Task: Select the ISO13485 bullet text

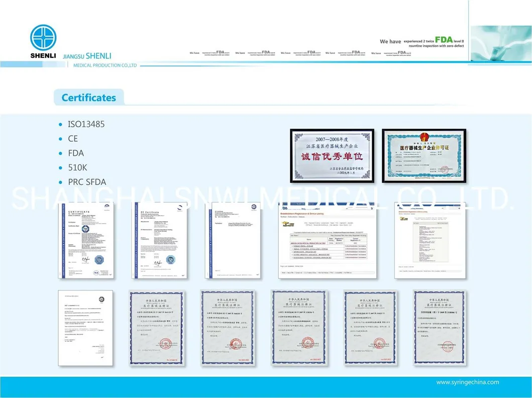Action: pos(86,124)
